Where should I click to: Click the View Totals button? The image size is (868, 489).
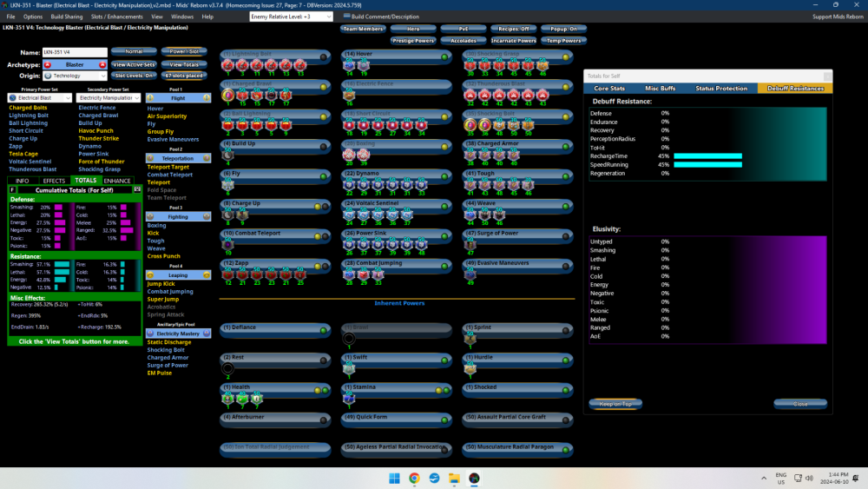[184, 65]
